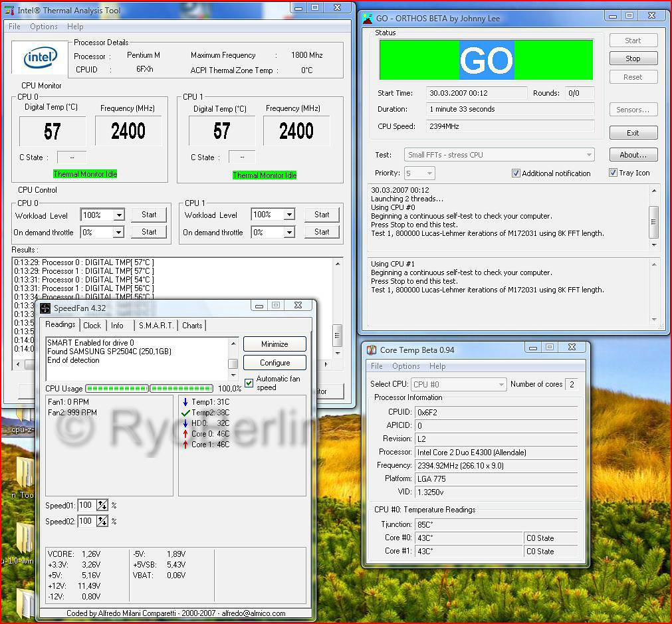Click CPU 0 Thermal Monitor Idle indicator
Viewport: 672px width, 624px height.
85,174
